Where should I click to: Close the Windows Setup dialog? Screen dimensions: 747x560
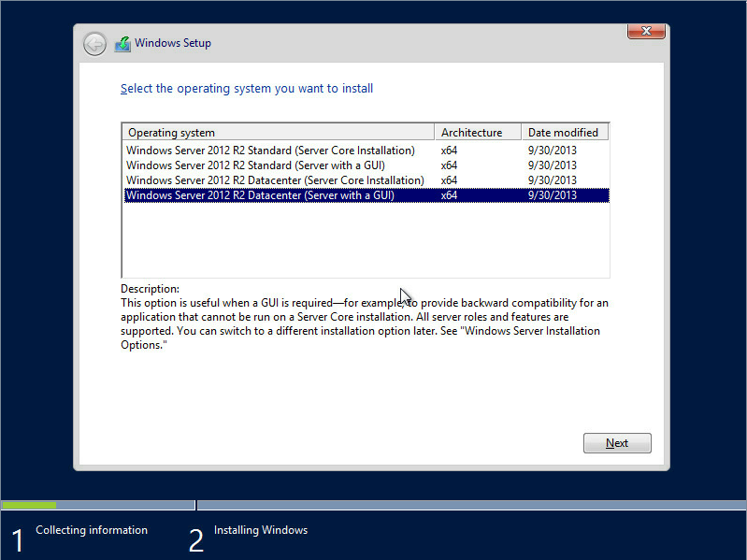[x=646, y=31]
